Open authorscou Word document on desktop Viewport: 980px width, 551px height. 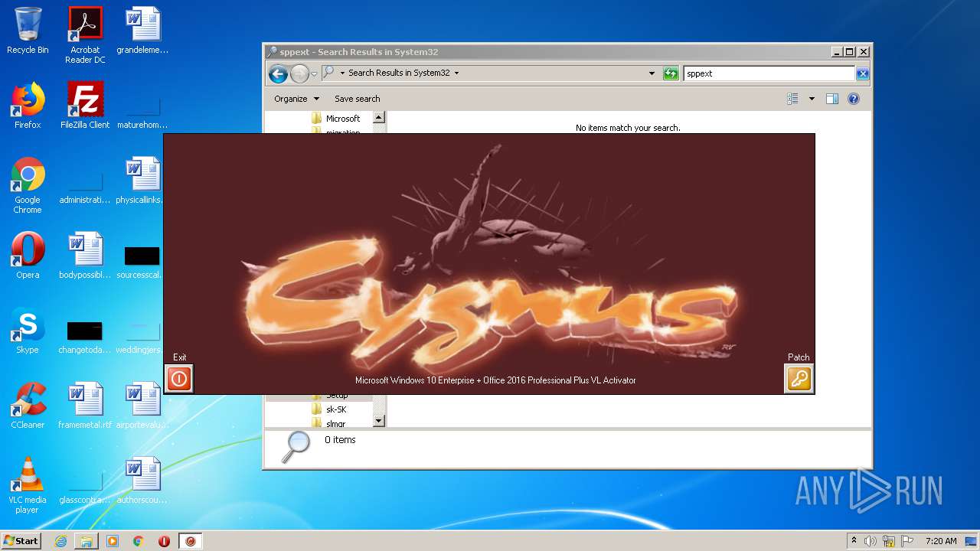(x=142, y=481)
